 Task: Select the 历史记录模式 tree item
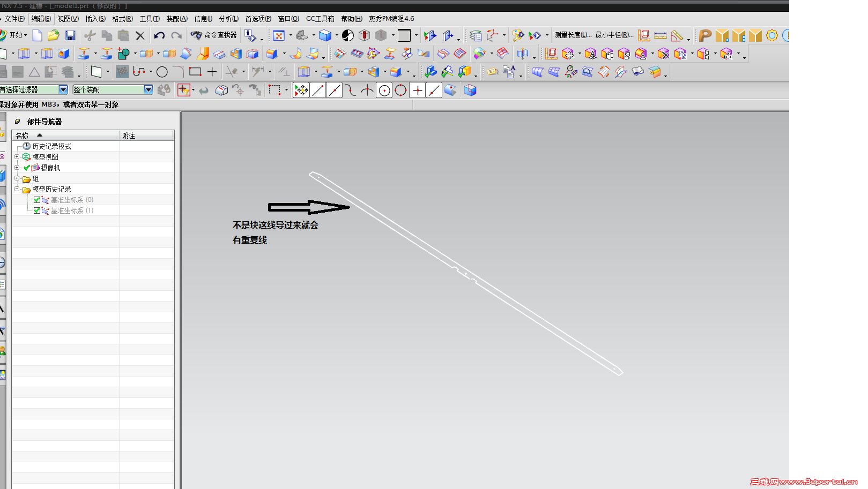pos(51,146)
